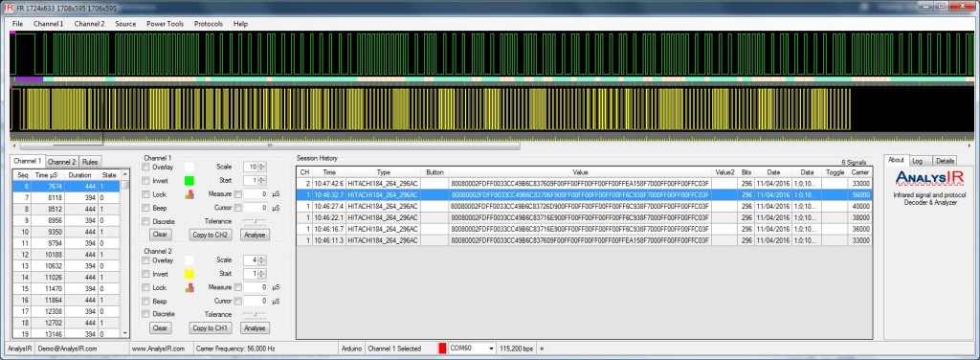
Task: Click the Copy to CH2 button
Action: pos(211,235)
